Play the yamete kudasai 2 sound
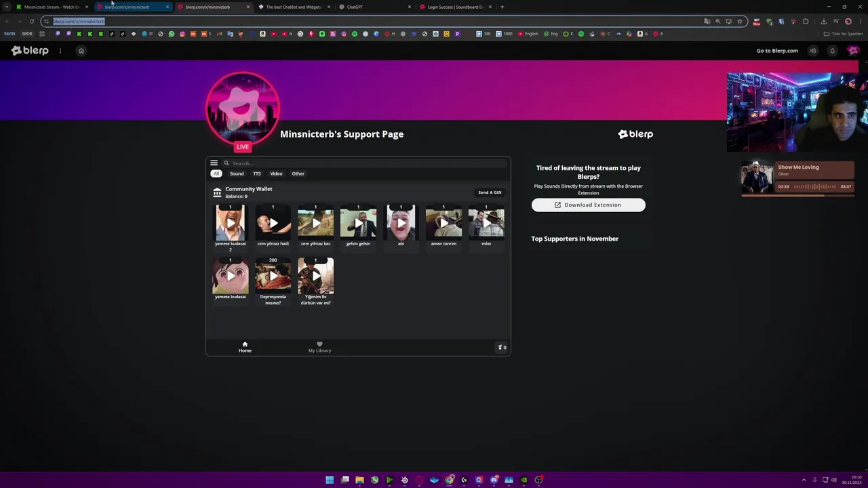The image size is (868, 488). [x=231, y=223]
